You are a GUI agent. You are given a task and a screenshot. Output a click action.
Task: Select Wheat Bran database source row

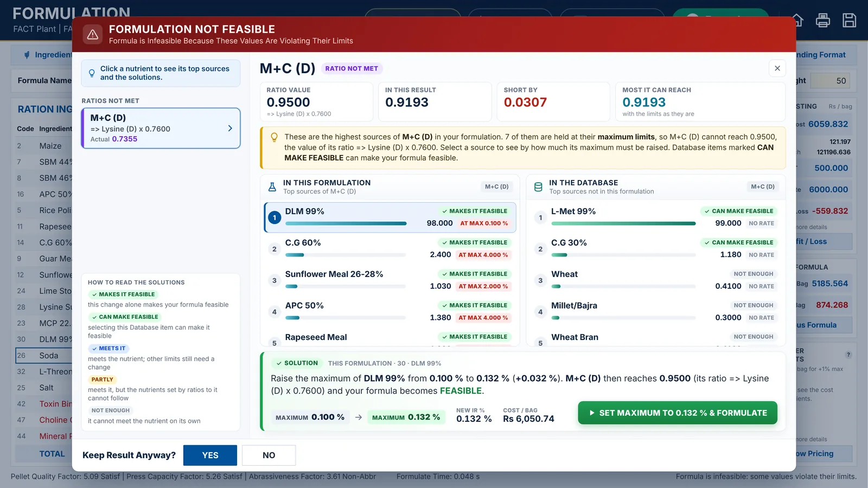pos(655,338)
